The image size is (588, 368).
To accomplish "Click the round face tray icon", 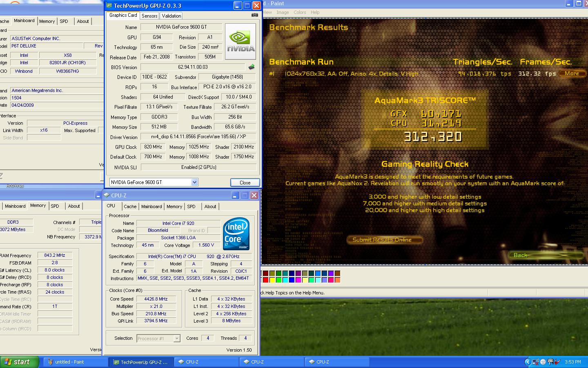I will (x=543, y=362).
